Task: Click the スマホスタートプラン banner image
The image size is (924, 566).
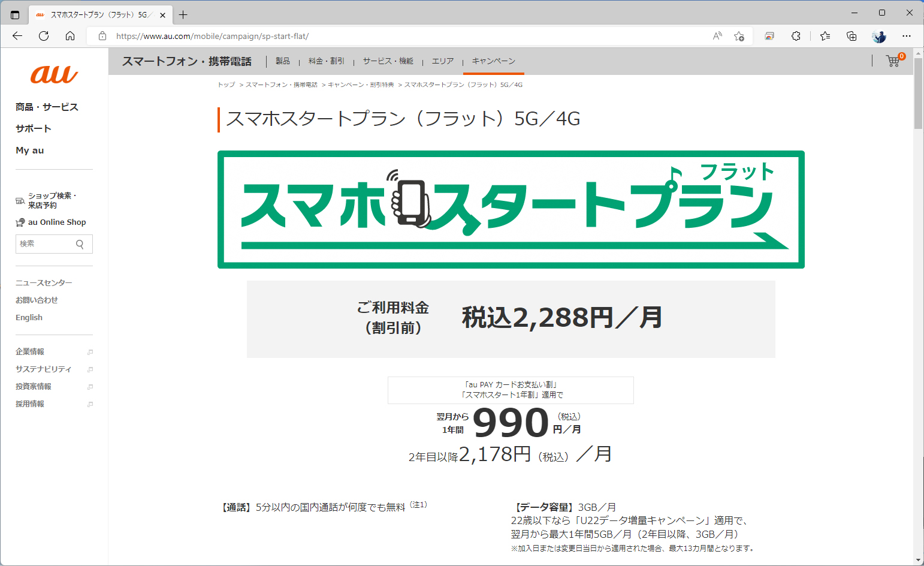Action: 511,209
